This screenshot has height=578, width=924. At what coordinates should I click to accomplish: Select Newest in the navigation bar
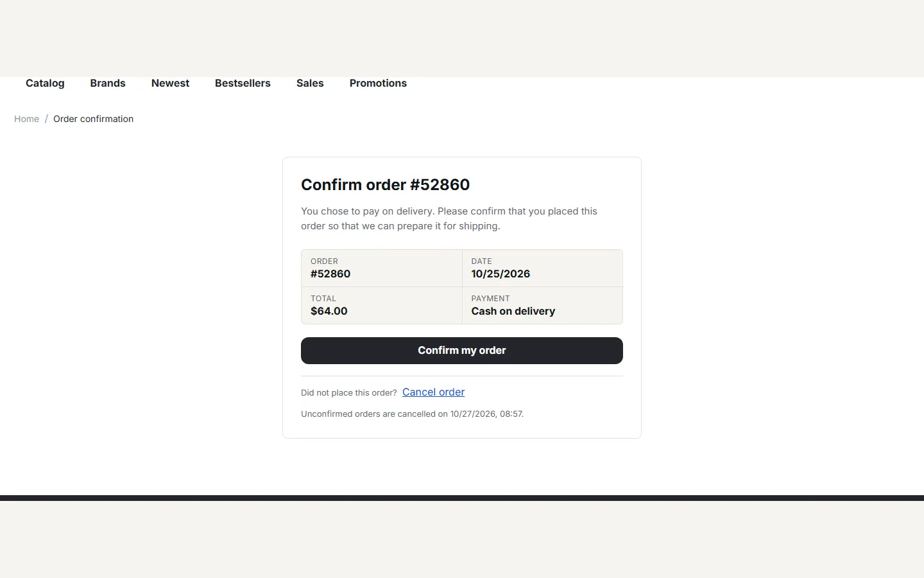click(x=170, y=83)
